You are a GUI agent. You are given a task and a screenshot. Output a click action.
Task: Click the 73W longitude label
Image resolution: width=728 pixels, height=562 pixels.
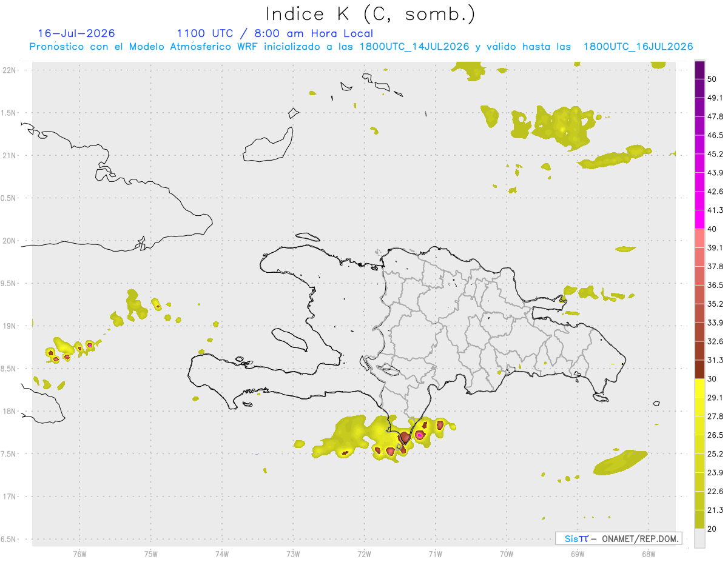pyautogui.click(x=293, y=554)
